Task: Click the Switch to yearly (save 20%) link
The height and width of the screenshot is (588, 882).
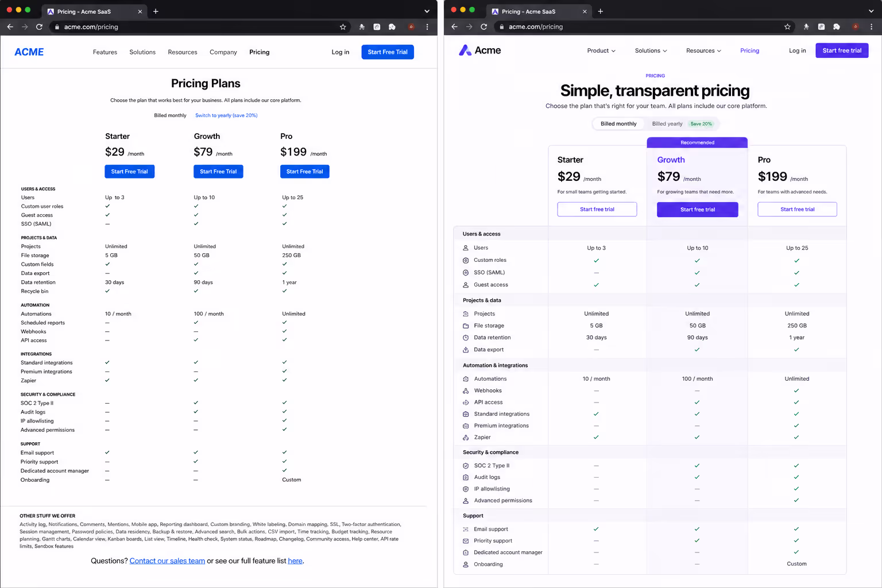Action: tap(226, 115)
